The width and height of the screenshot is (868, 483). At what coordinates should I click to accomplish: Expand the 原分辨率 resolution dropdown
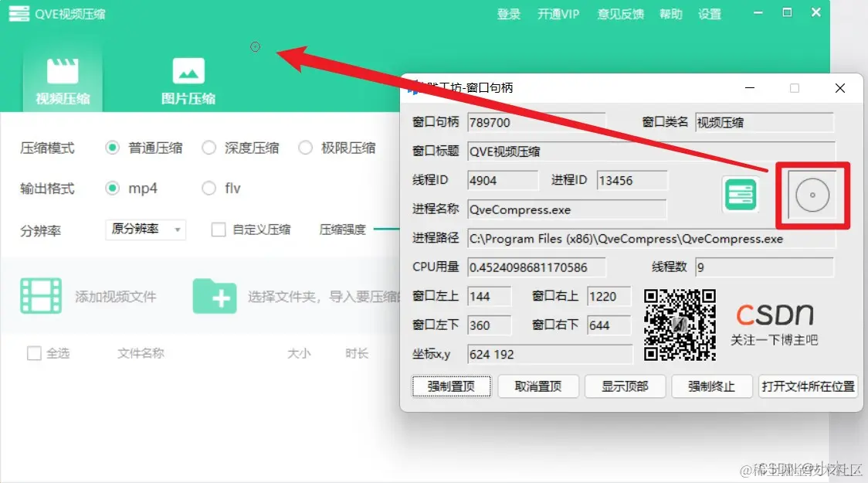click(x=145, y=230)
